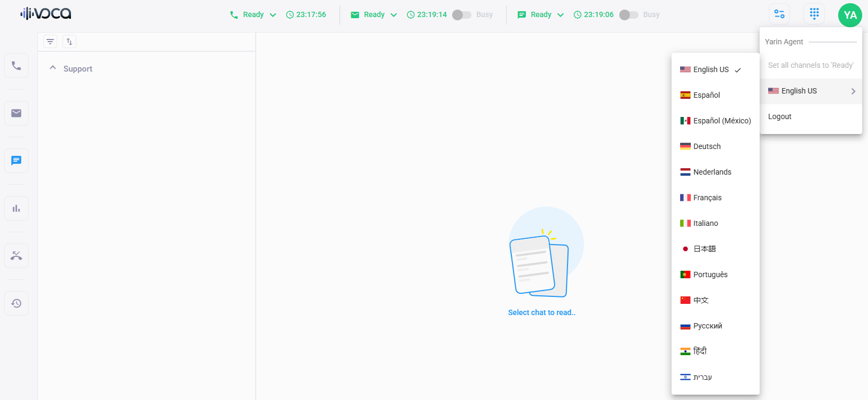The width and height of the screenshot is (868, 400).
Task: Open the email channel Ready status dropdown
Action: pos(374,15)
